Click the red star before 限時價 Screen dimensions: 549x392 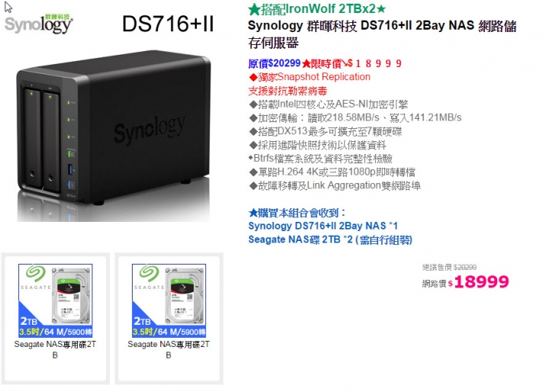click(x=306, y=64)
